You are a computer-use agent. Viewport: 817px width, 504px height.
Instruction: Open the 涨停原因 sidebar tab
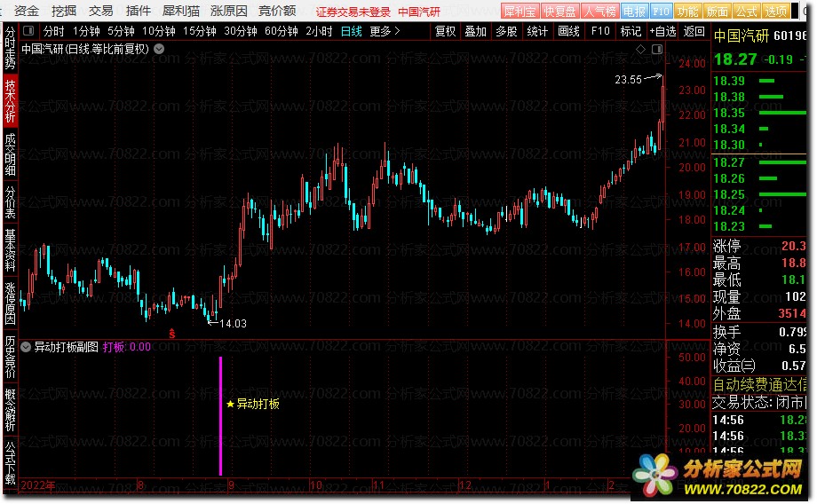pyautogui.click(x=10, y=303)
